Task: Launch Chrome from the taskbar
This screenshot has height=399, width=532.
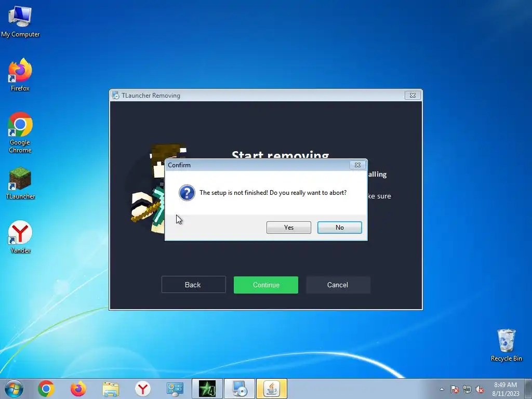Action: 46,389
